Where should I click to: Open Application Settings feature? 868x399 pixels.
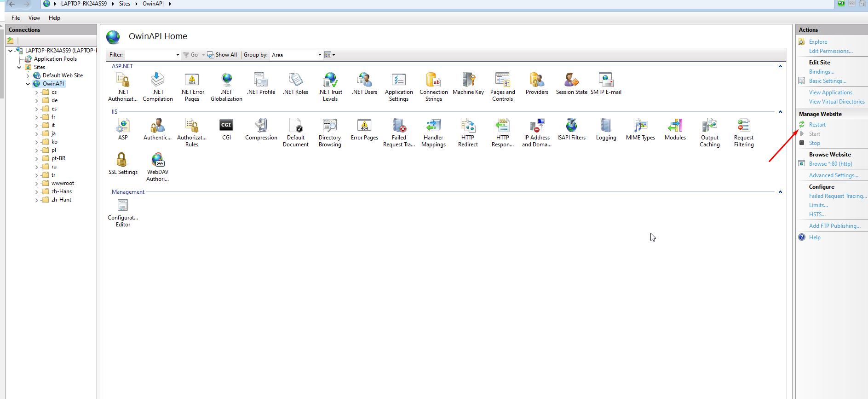[399, 87]
